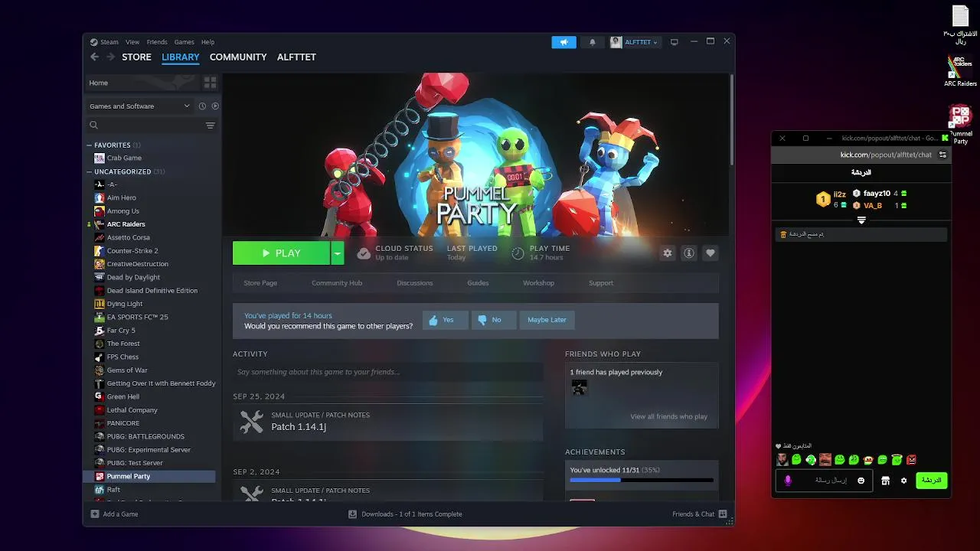The height and width of the screenshot is (551, 980).
Task: Open Friends & Chat panel
Action: point(700,514)
